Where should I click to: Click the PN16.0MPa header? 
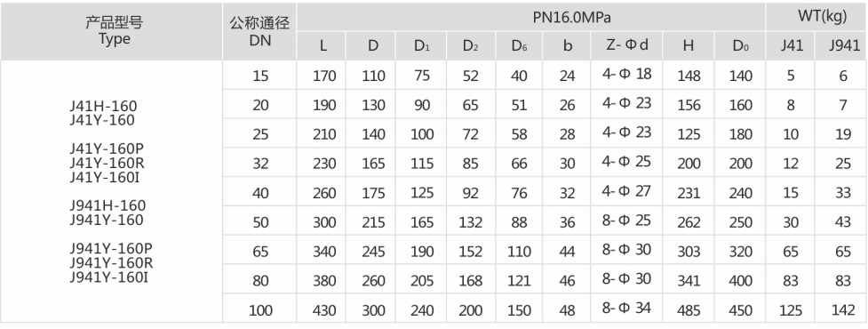(x=531, y=17)
